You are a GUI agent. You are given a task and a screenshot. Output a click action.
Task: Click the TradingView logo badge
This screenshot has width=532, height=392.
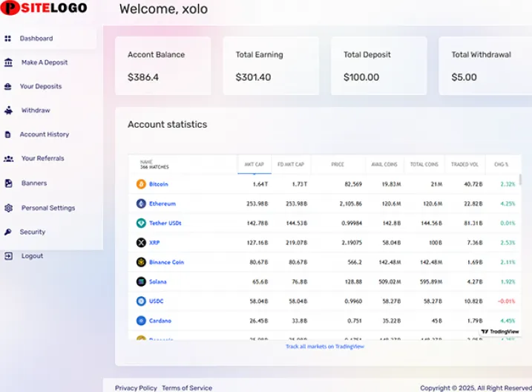(500, 332)
